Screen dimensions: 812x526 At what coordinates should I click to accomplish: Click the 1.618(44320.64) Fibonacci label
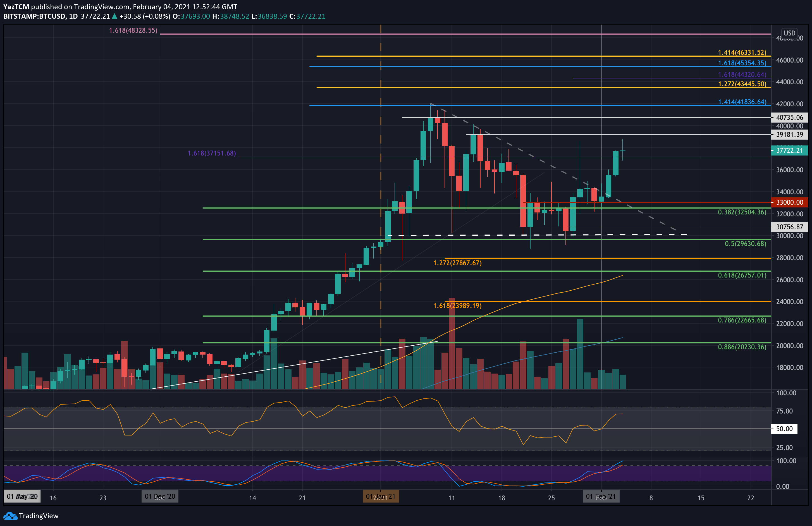point(742,74)
